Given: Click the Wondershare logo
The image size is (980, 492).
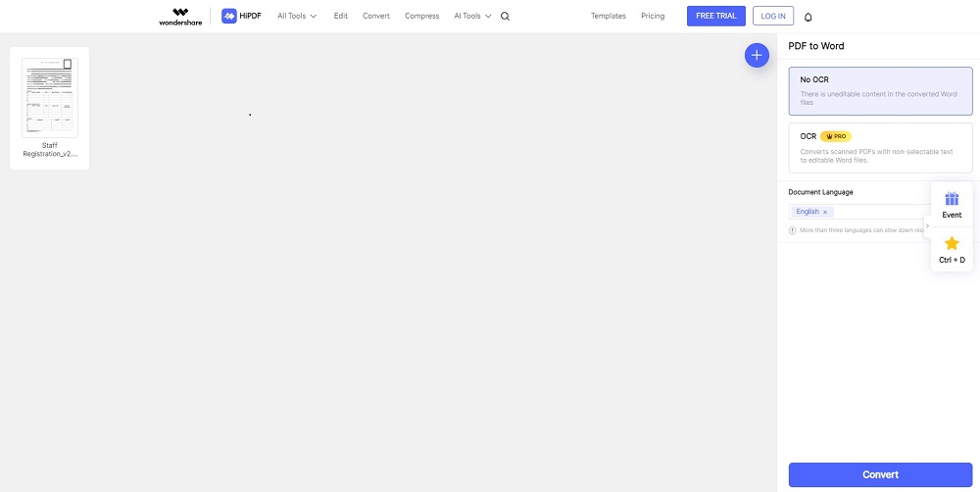Looking at the screenshot, I should tap(180, 17).
